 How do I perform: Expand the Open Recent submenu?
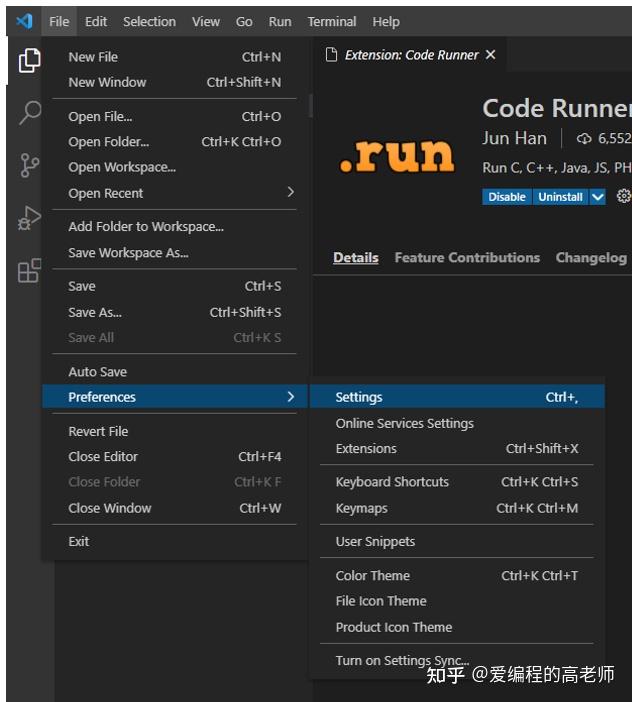[175, 193]
